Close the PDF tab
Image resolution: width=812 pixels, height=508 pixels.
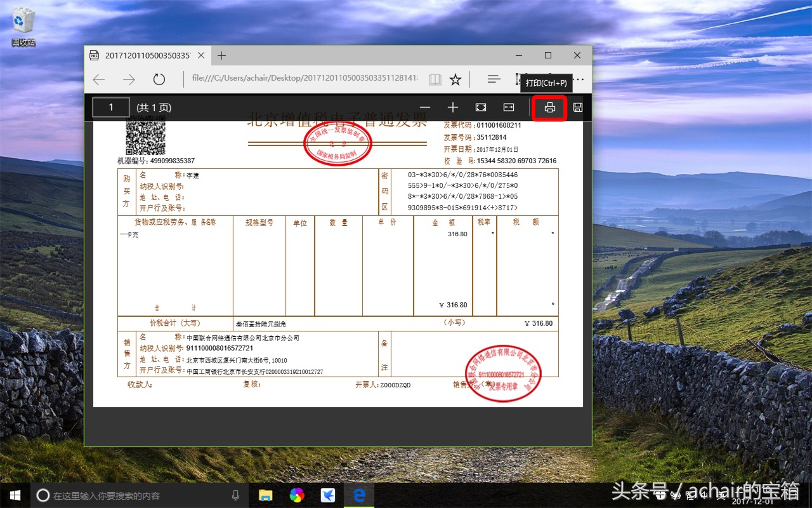pos(201,56)
